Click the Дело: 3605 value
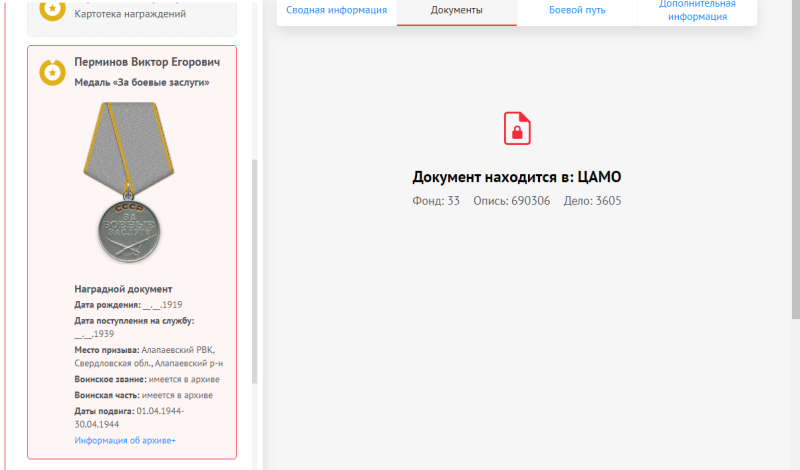Image resolution: width=800 pixels, height=470 pixels. (592, 201)
